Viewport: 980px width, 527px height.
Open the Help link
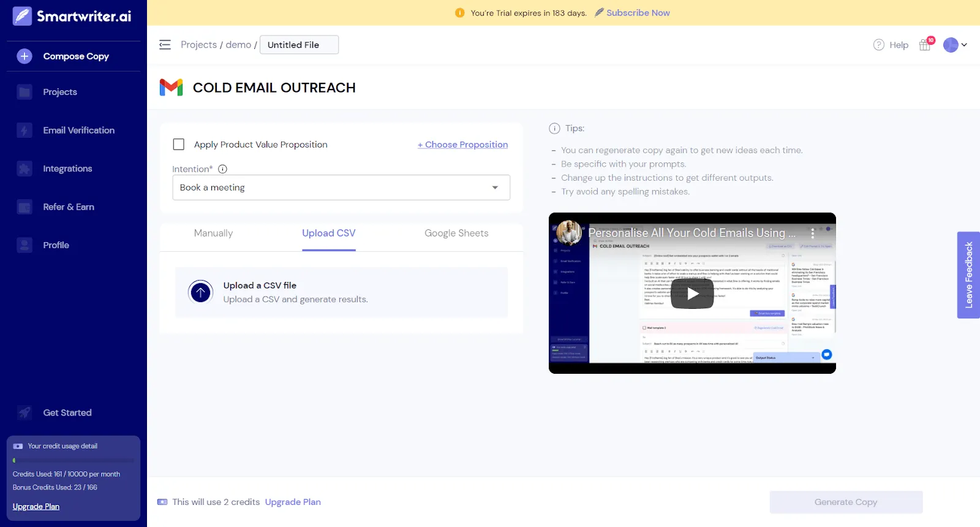point(899,45)
